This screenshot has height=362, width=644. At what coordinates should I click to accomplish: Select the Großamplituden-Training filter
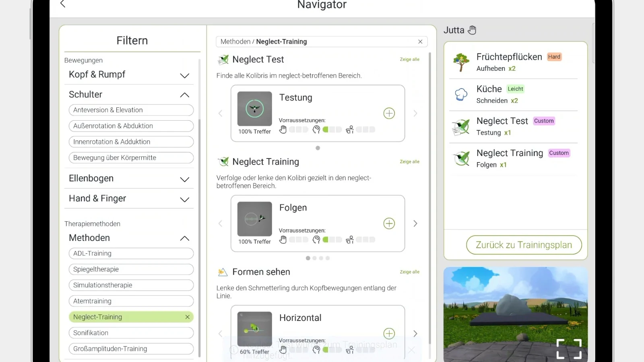point(131,349)
